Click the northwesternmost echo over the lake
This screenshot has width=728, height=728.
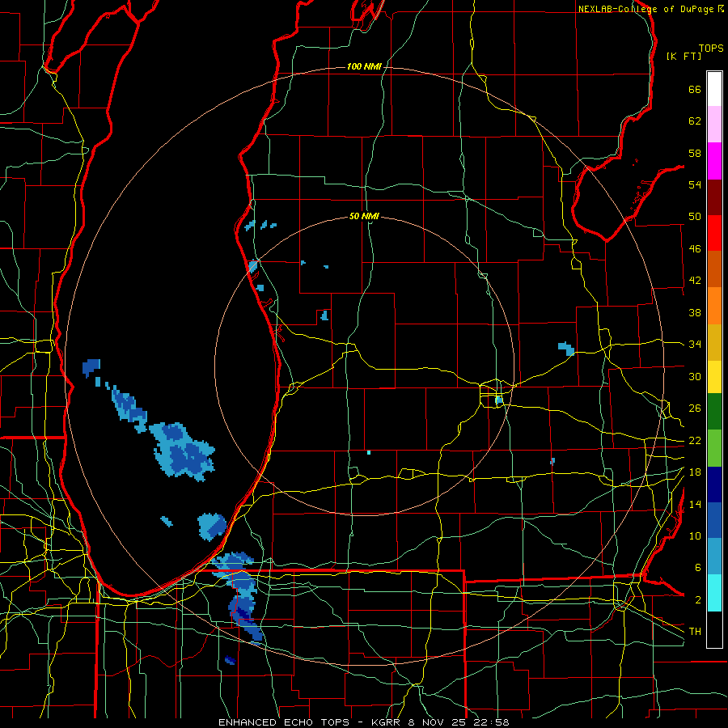pyautogui.click(x=91, y=367)
